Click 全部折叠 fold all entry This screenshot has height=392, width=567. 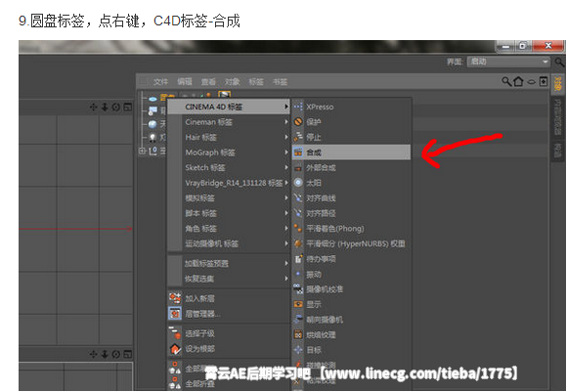(229, 383)
